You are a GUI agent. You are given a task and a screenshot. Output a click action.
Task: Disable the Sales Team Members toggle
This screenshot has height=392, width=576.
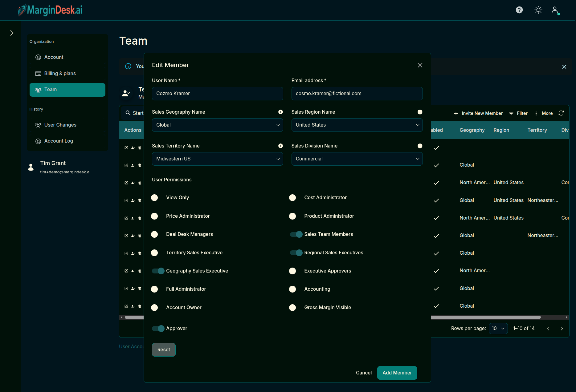point(296,234)
